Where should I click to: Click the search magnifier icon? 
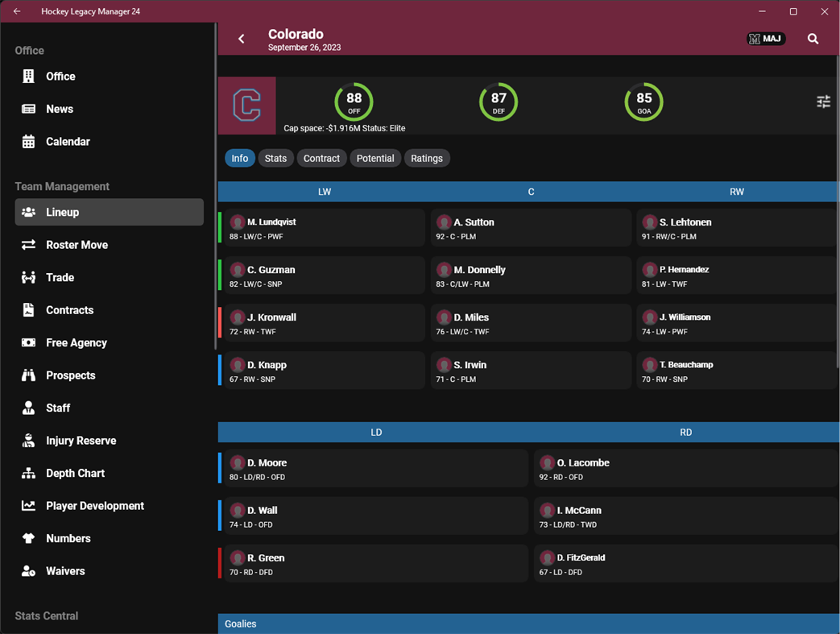813,38
